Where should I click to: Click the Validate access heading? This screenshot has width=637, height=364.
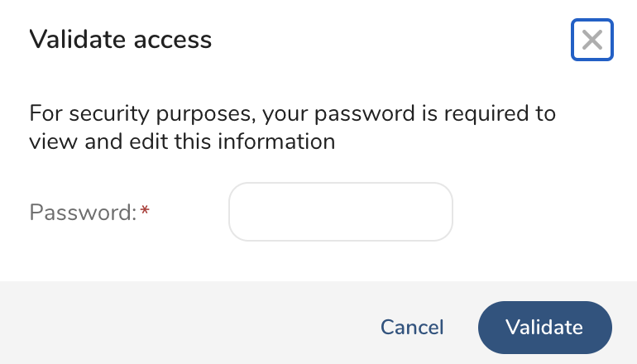(121, 39)
